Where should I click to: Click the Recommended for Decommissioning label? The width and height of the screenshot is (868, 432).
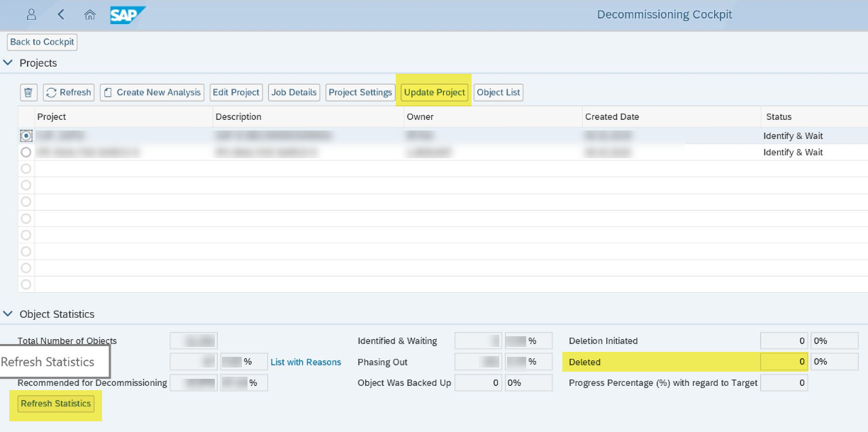(x=92, y=383)
